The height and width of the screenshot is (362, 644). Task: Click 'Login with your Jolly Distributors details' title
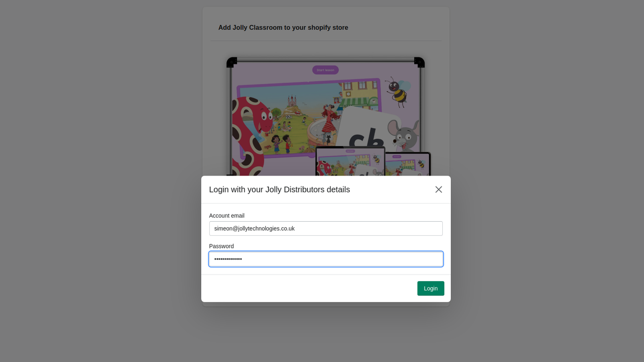pyautogui.click(x=279, y=190)
